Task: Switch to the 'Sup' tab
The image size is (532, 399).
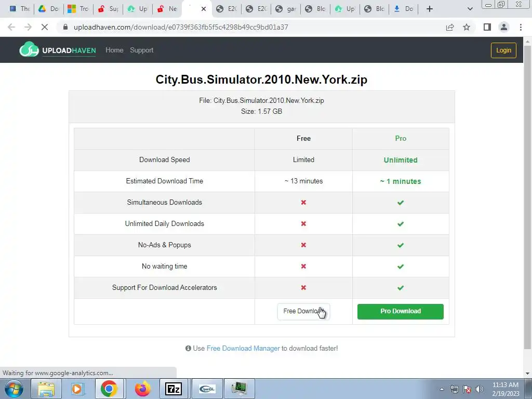Action: coord(108,9)
